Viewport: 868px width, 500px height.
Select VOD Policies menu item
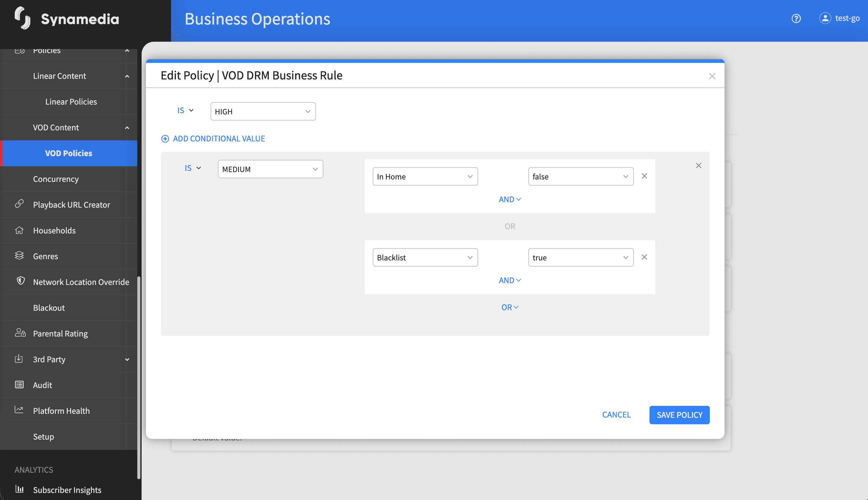coord(69,153)
